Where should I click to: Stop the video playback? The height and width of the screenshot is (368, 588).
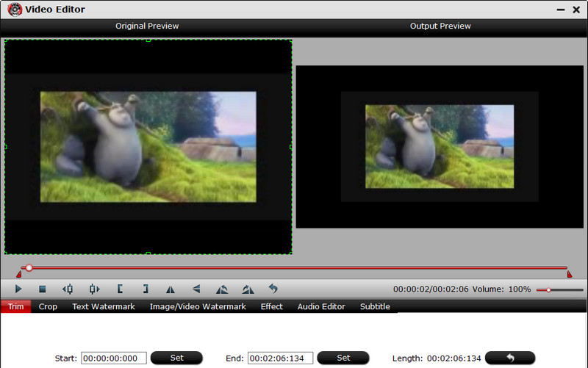(x=42, y=289)
